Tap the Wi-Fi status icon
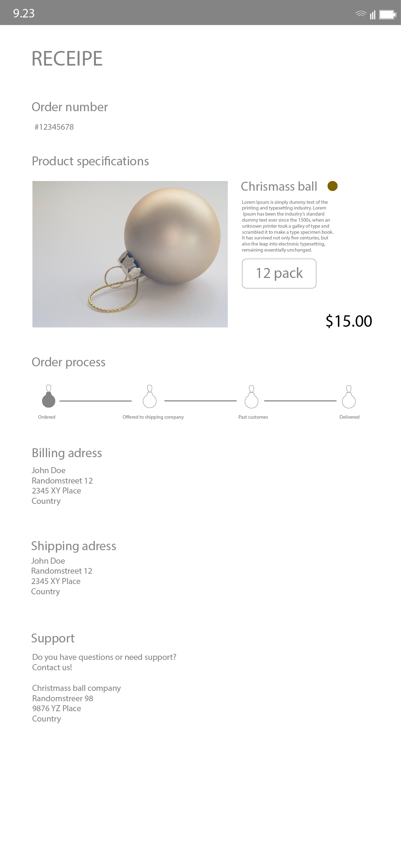The width and height of the screenshot is (401, 868). pos(361,14)
